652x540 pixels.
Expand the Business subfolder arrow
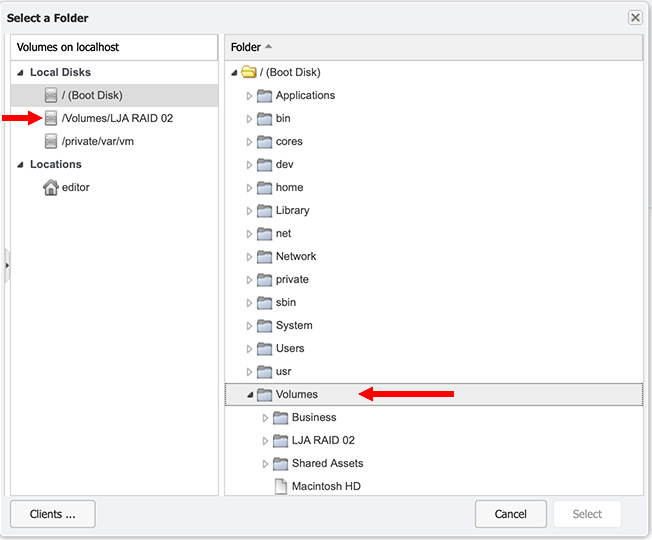pyautogui.click(x=265, y=418)
